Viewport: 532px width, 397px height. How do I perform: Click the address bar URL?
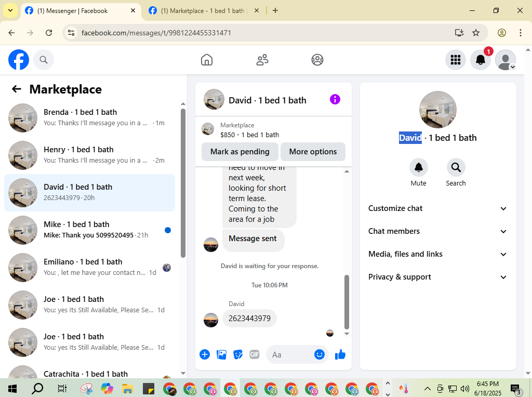tap(156, 33)
